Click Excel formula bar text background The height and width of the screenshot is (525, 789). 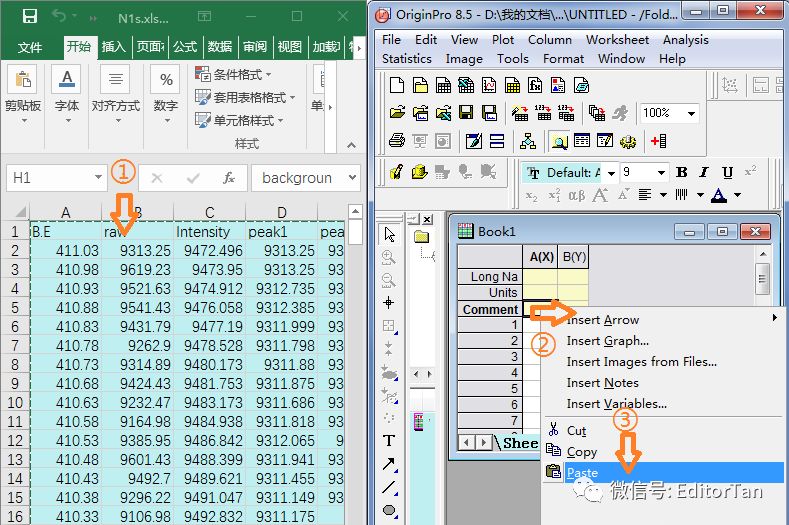coord(297,178)
